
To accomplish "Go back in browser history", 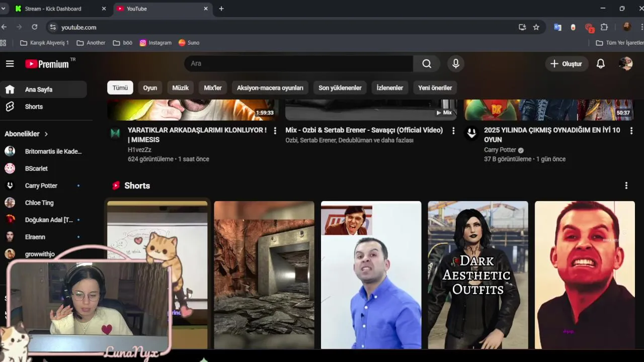I will (x=4, y=27).
